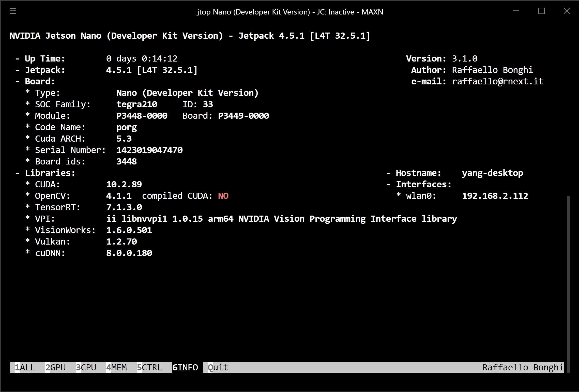This screenshot has height=392, width=579.
Task: Click the OpenCV version 4.1.1
Action: tap(119, 196)
